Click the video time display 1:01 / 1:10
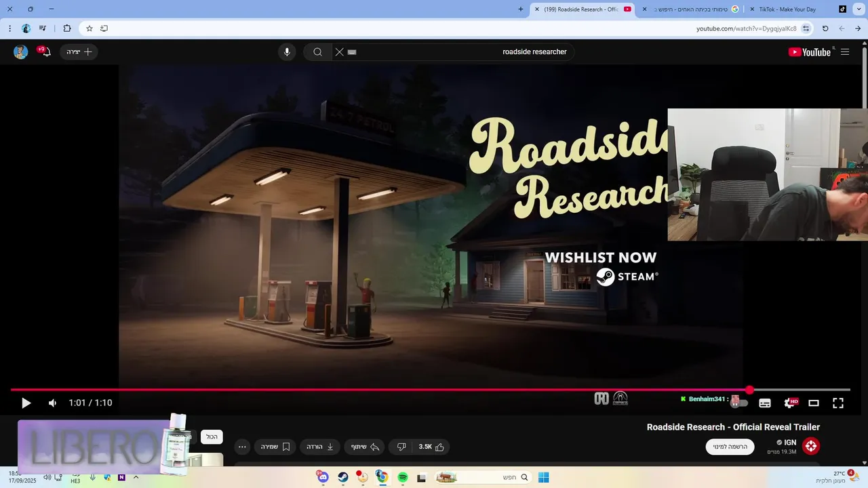Image resolution: width=868 pixels, height=488 pixels. [x=90, y=403]
